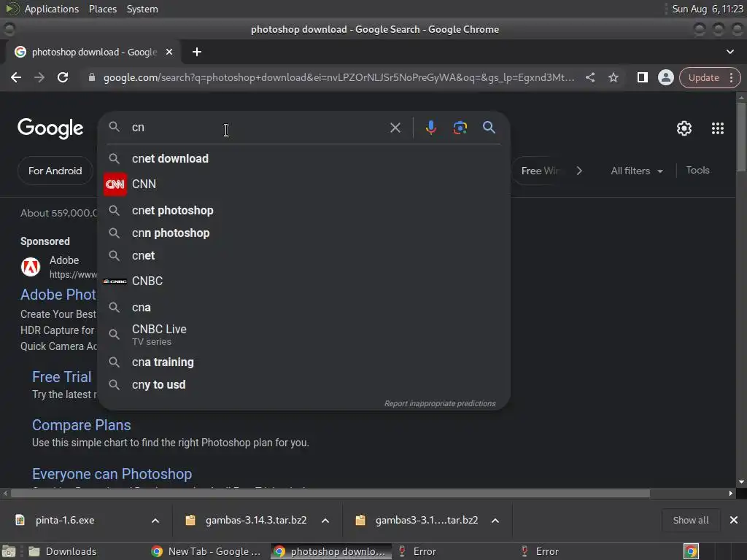
Task: Choose the cna training suggestion
Action: pos(304,362)
